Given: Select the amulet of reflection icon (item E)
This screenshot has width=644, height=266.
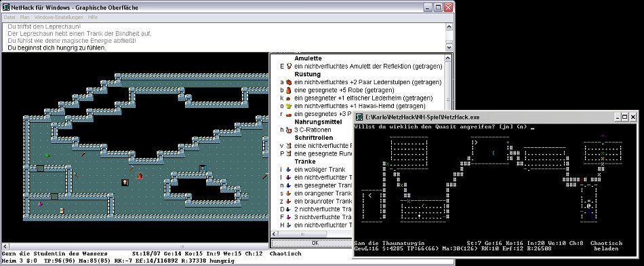Looking at the screenshot, I should point(289,66).
